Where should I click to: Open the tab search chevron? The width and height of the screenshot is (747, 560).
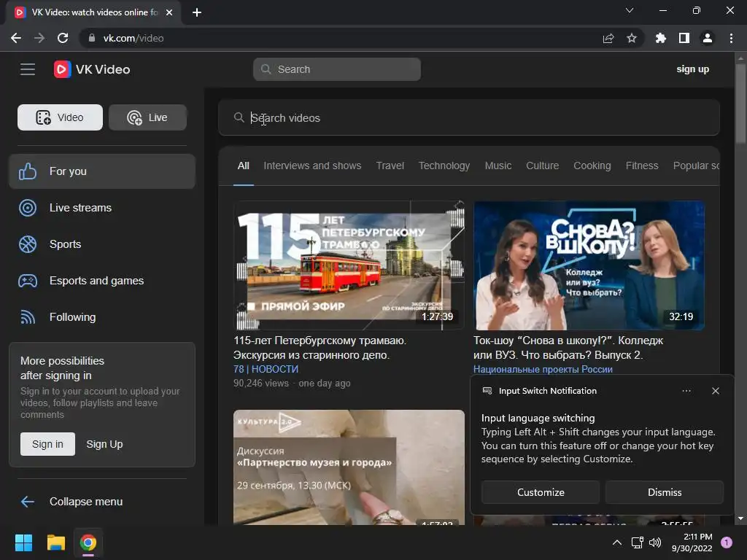point(630,10)
